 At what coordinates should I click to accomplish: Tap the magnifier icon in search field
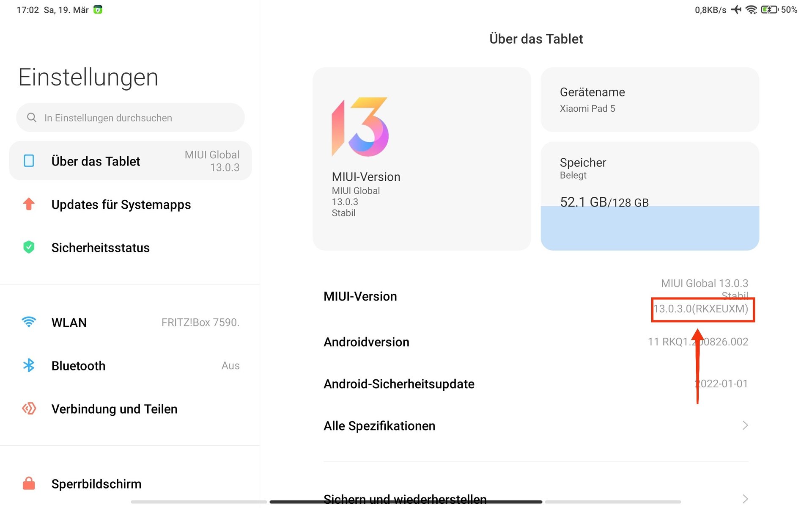click(32, 117)
